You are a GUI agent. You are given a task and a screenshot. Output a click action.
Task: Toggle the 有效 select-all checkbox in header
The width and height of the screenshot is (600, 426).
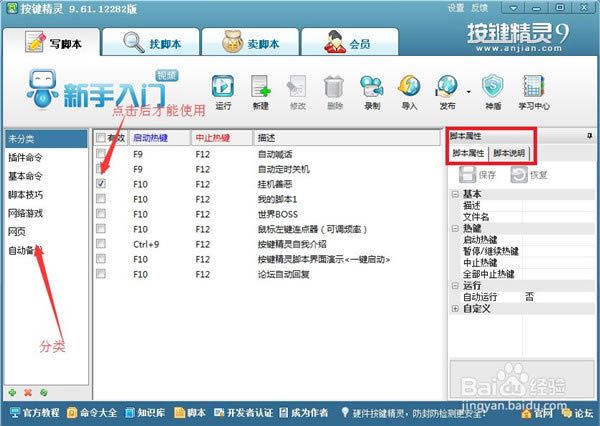[x=101, y=138]
